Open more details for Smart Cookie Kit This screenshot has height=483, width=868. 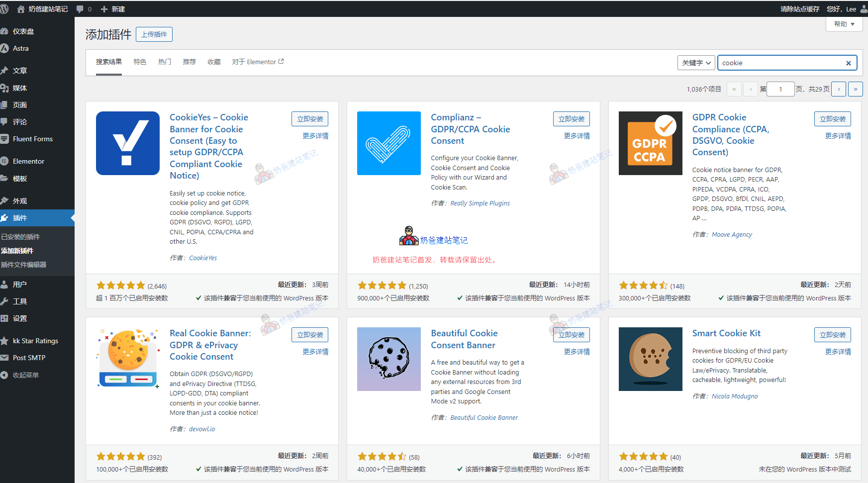(x=838, y=352)
